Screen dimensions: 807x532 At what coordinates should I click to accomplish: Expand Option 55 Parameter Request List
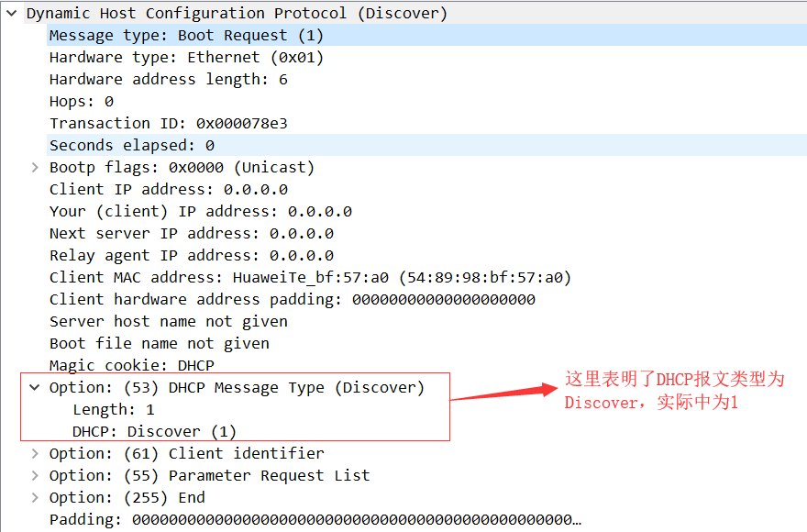click(x=35, y=475)
